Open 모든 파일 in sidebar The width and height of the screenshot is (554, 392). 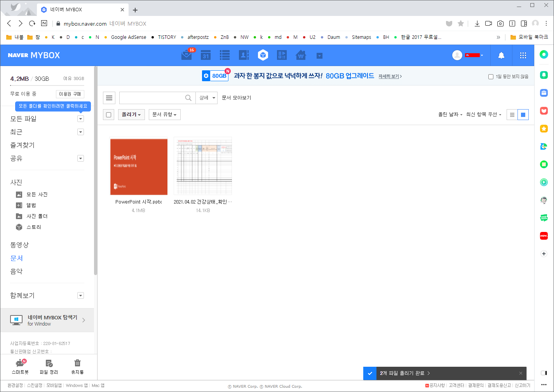[23, 119]
